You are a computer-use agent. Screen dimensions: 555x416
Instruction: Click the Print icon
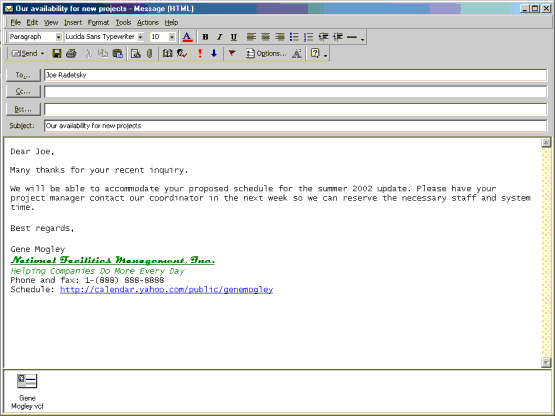(71, 53)
